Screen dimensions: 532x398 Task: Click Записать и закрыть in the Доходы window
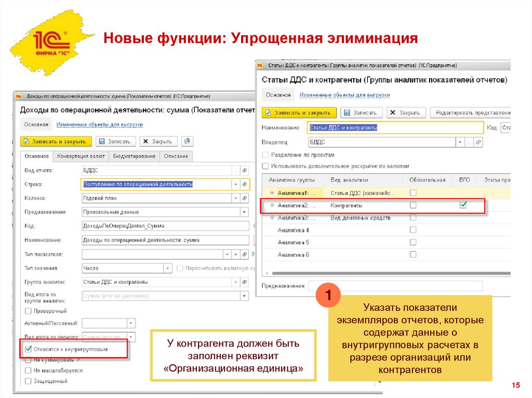tap(56, 141)
